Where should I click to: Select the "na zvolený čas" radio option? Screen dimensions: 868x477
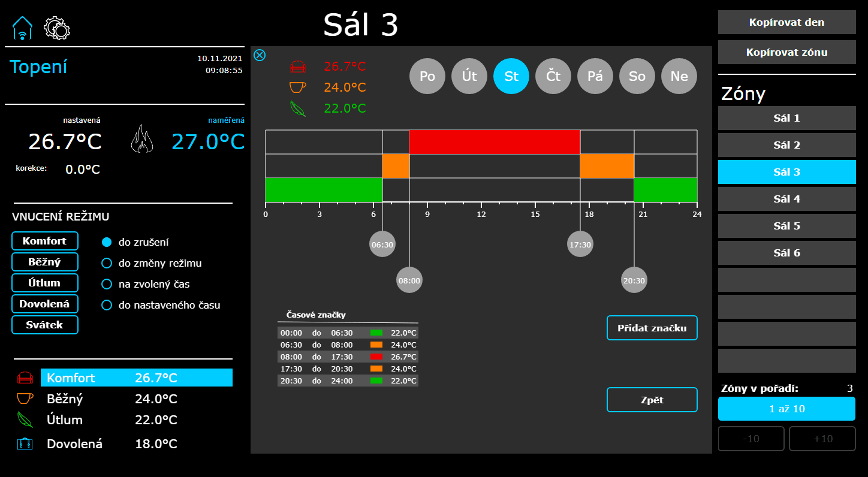point(107,284)
